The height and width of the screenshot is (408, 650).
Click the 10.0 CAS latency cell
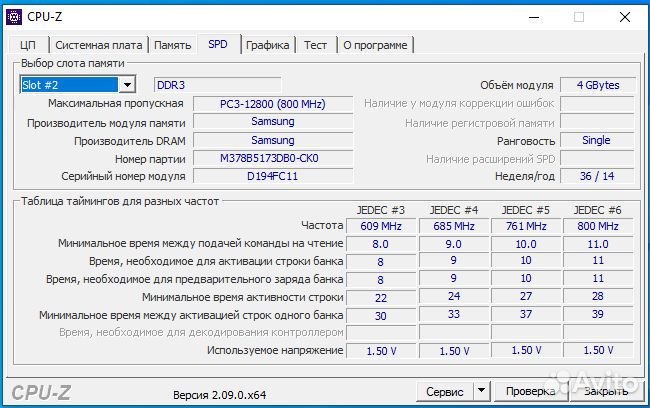tap(526, 244)
